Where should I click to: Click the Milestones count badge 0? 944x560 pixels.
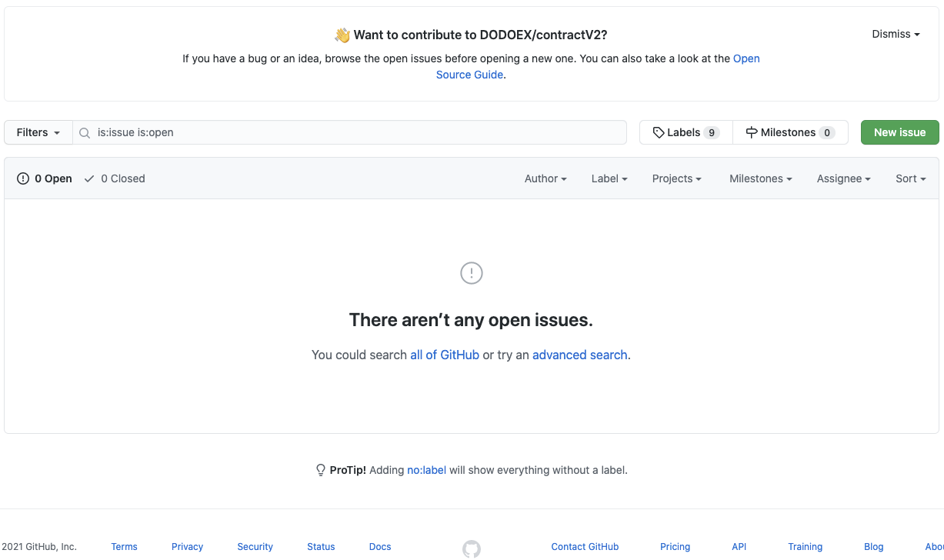point(827,132)
